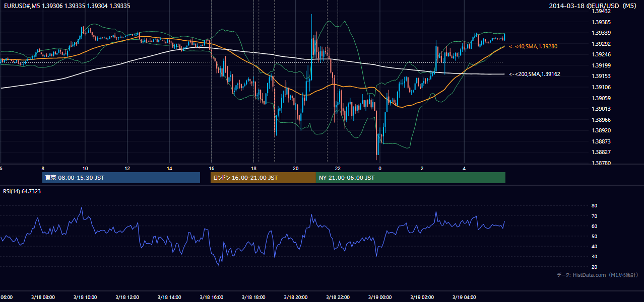Click the RSI axis value 80
This screenshot has width=644, height=302.
coord(594,206)
